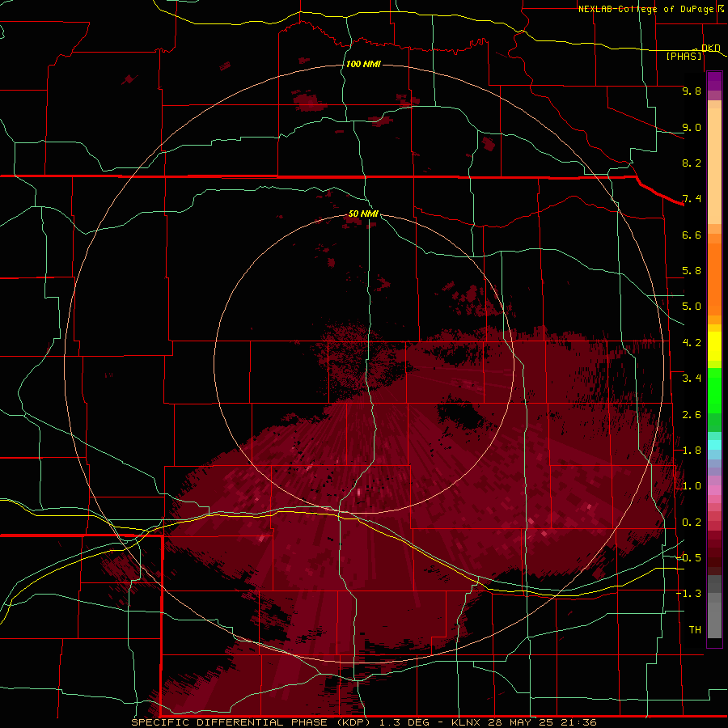Click the 1.8 value on color scale
The height and width of the screenshot is (728, 728).
pos(692,451)
